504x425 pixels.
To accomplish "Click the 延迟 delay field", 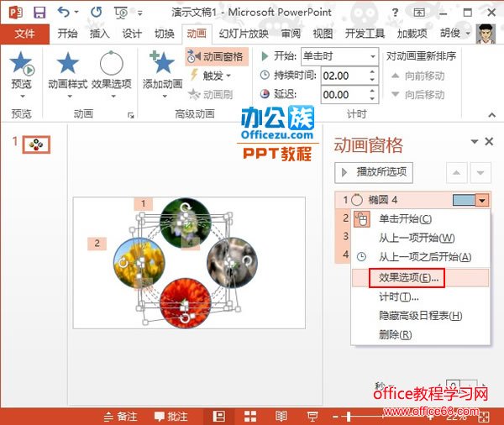I will click(344, 95).
